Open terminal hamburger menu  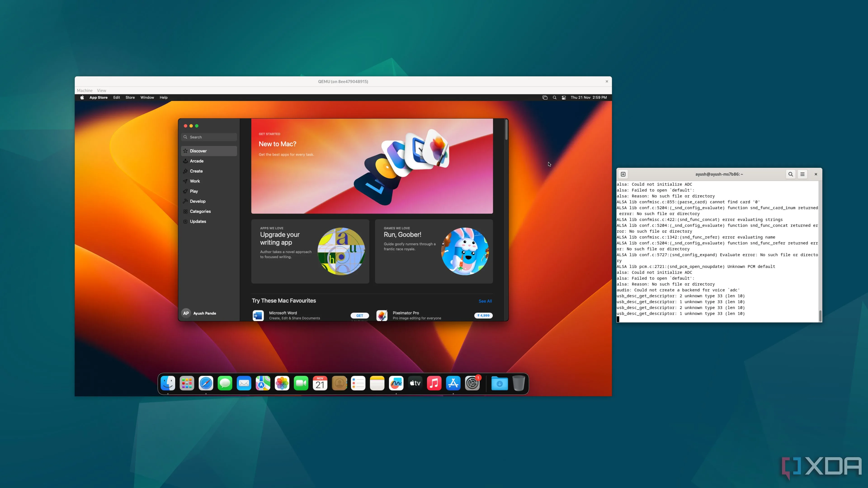coord(803,174)
